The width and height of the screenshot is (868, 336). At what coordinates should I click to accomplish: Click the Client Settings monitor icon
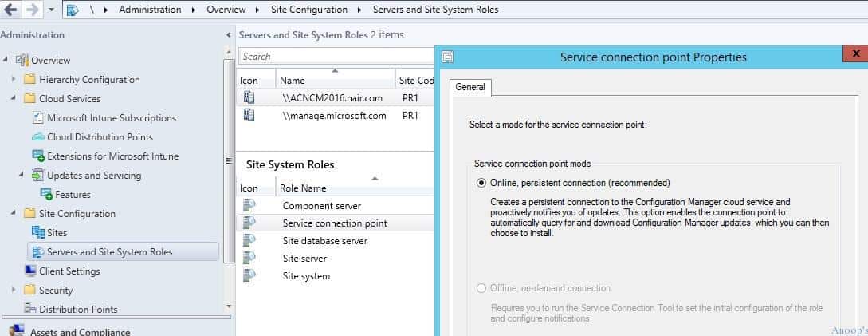(x=30, y=271)
